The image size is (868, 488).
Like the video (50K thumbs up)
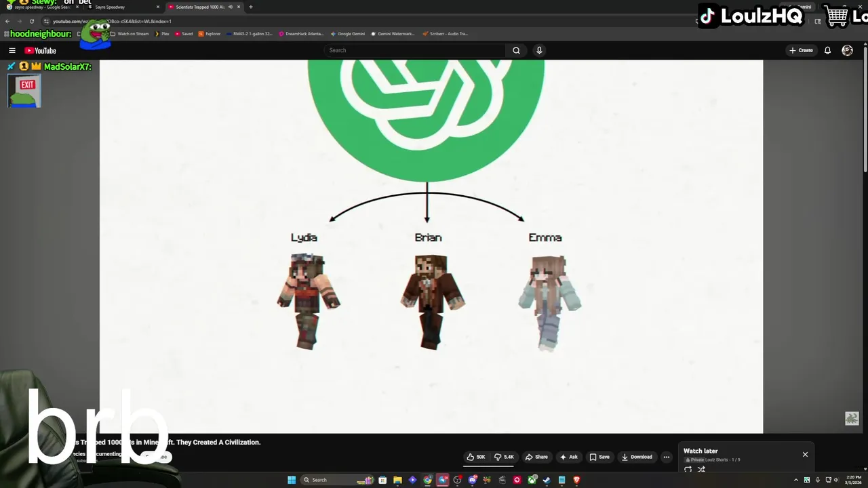coord(475,457)
